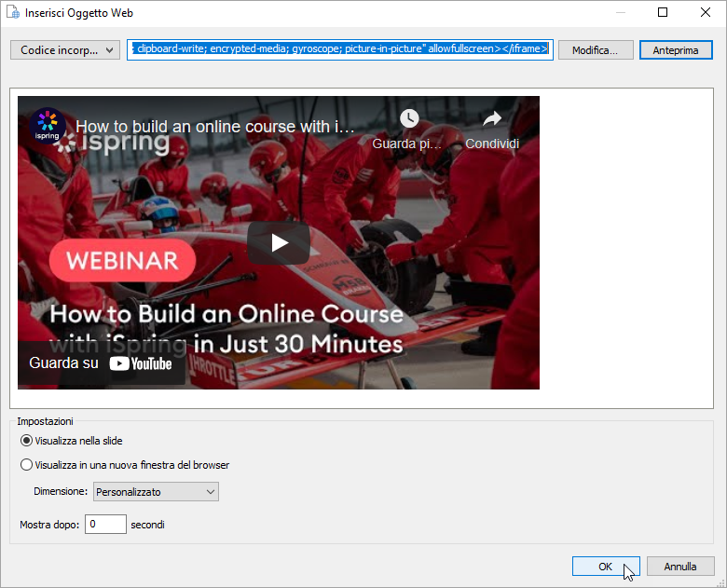Click the Anteprima preview button

pyautogui.click(x=676, y=50)
